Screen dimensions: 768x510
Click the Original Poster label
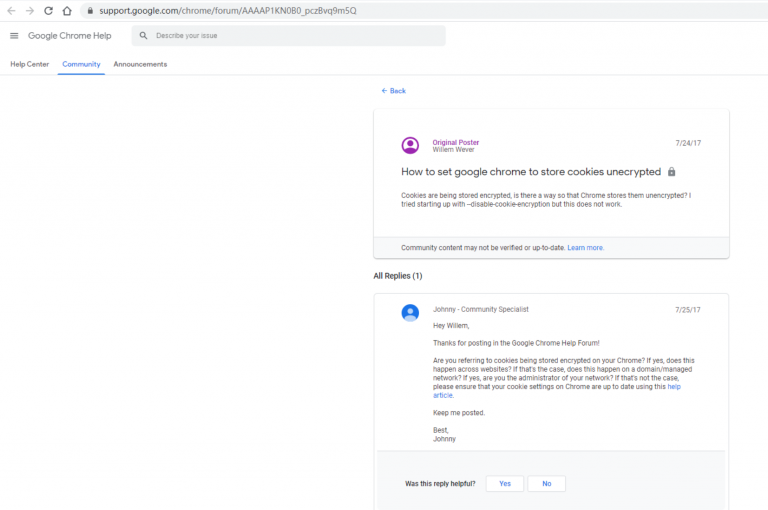pos(456,142)
